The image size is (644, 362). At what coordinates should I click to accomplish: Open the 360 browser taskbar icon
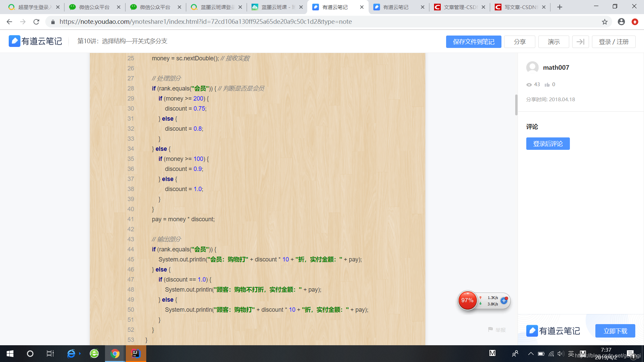[94, 354]
